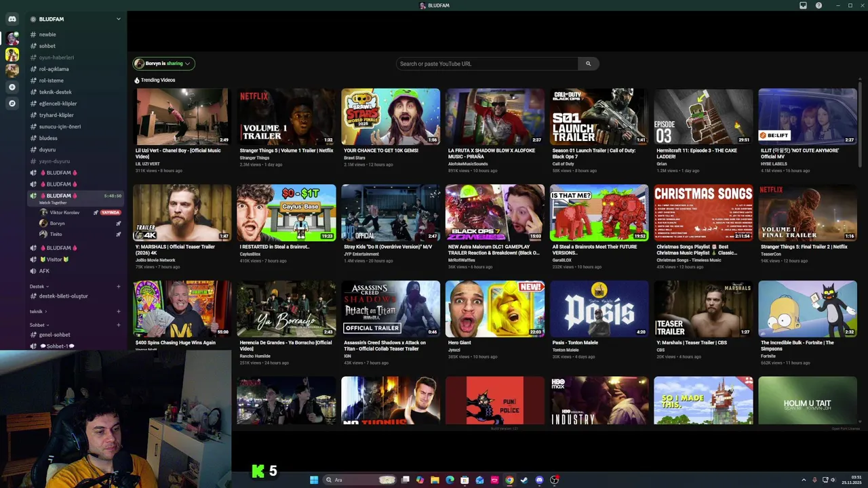Open Call of Duty Season 01 Launch Trailer
Viewport: 868px width, 488px height.
tap(599, 117)
